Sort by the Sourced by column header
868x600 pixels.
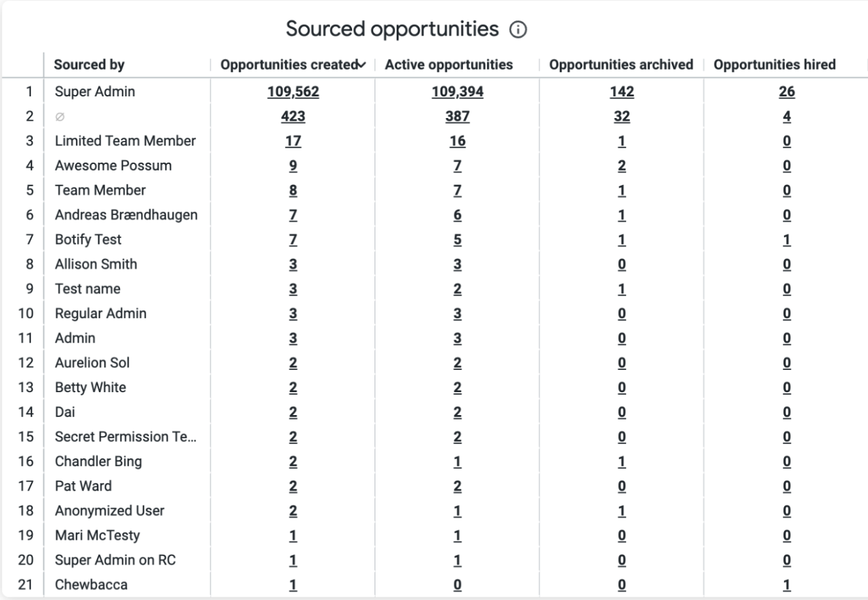pos(89,65)
